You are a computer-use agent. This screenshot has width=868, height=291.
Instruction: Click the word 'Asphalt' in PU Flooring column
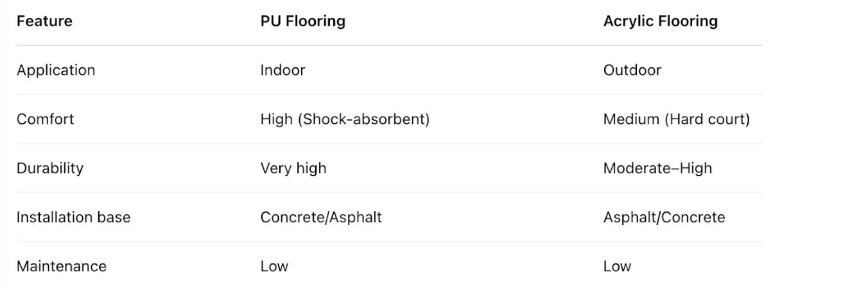pos(356,217)
